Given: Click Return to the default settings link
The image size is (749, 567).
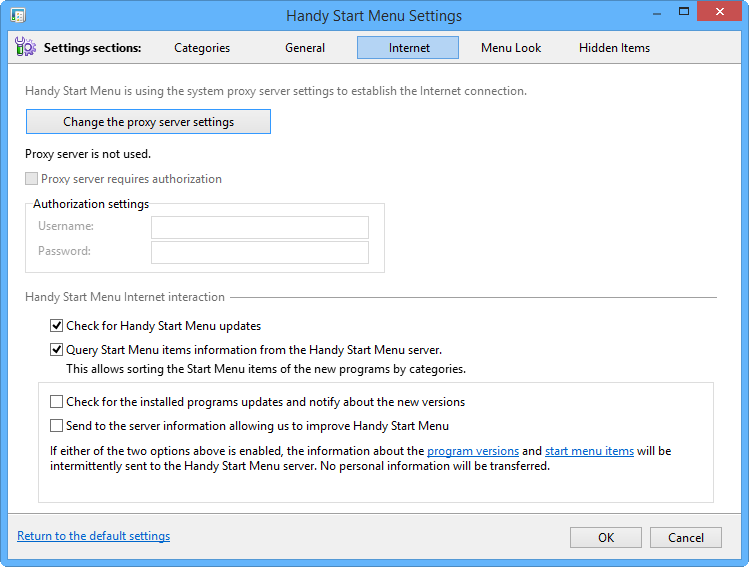Looking at the screenshot, I should (94, 536).
